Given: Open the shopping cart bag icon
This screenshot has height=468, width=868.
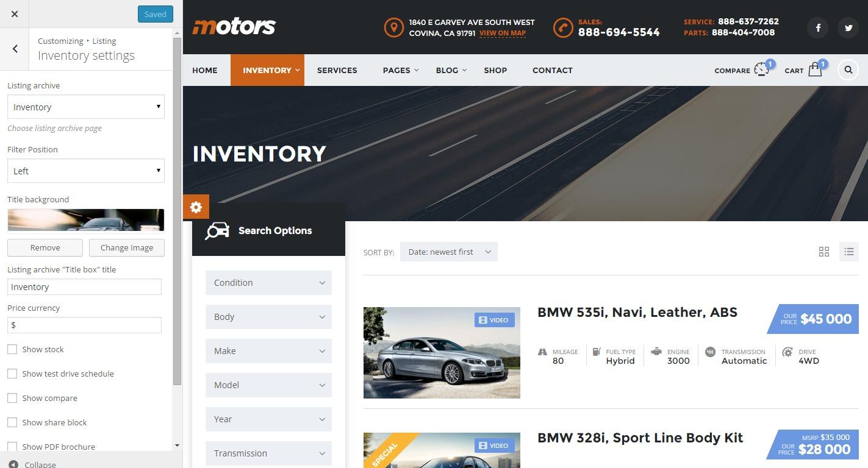Looking at the screenshot, I should point(815,70).
